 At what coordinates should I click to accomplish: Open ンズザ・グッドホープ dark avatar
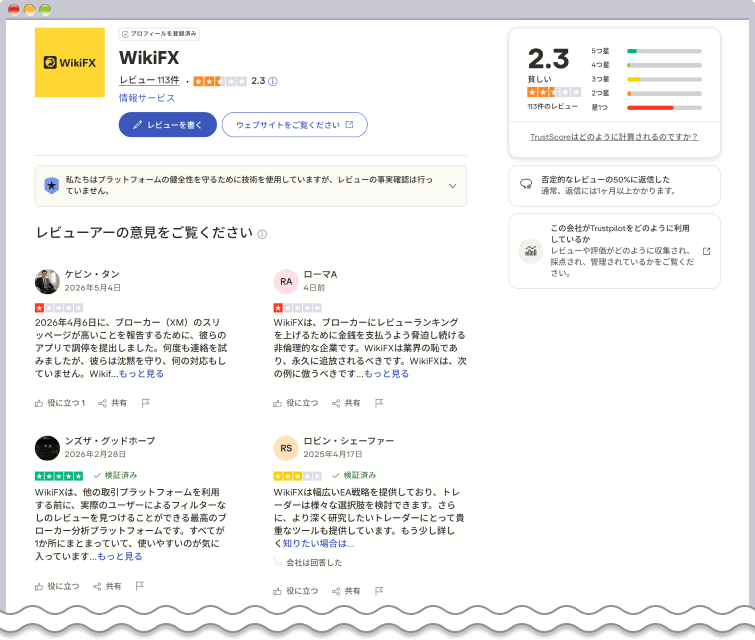tap(47, 448)
